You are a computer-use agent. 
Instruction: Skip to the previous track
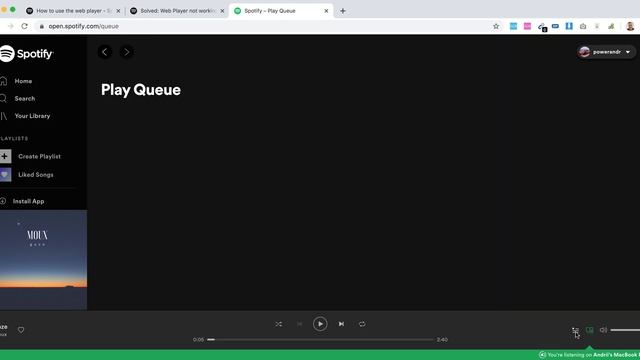tap(300, 324)
